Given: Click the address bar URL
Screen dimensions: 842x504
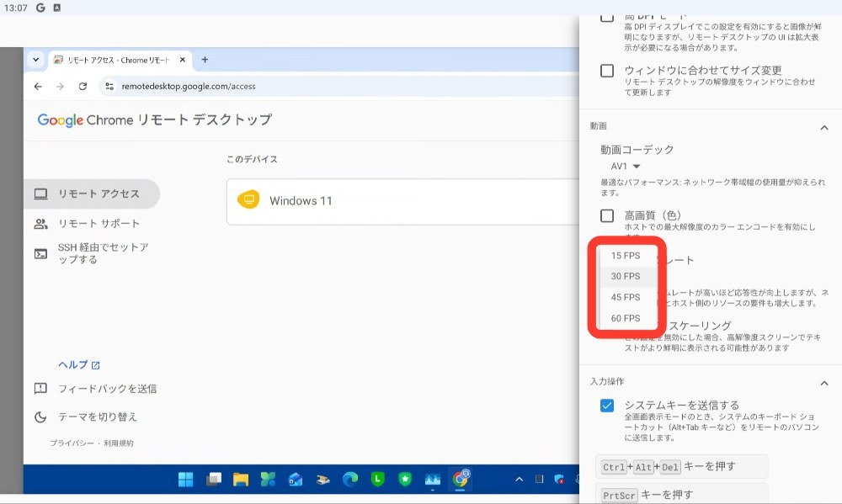Looking at the screenshot, I should coord(189,87).
